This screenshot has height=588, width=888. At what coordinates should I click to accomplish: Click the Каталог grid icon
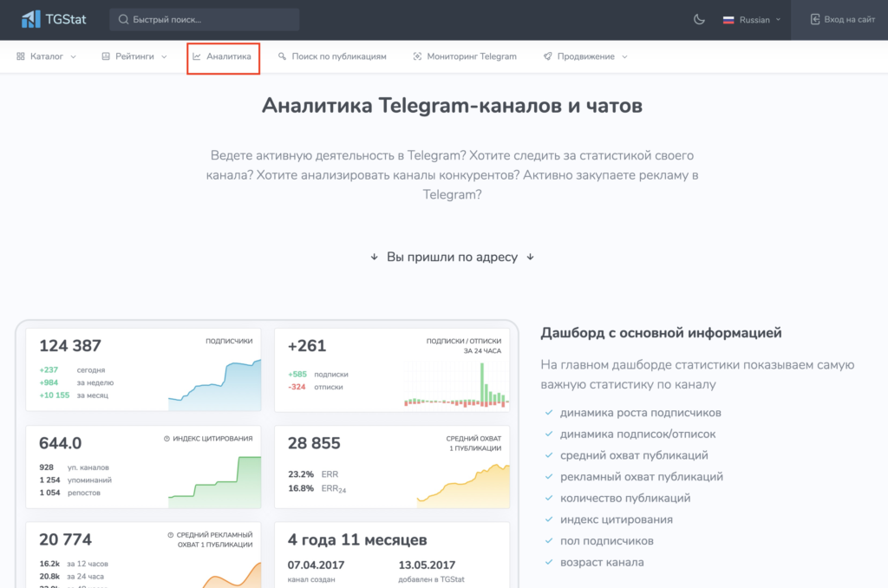[x=21, y=56]
